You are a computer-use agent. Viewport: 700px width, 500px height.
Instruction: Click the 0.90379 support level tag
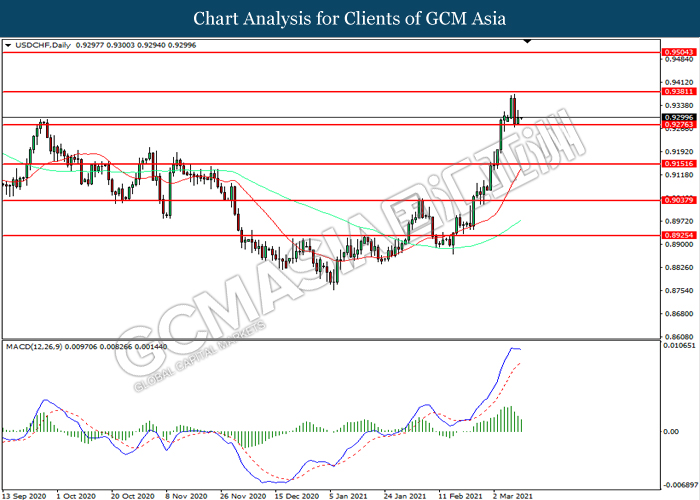click(677, 200)
